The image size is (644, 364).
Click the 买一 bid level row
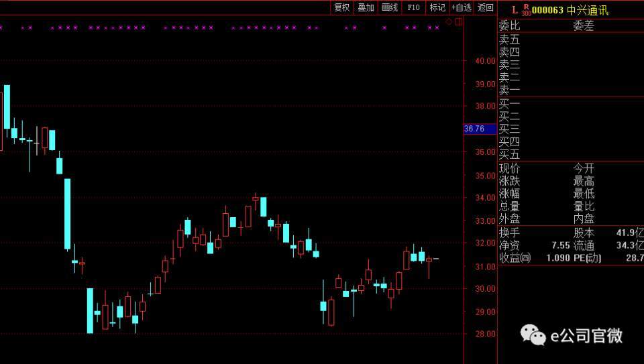pyautogui.click(x=510, y=104)
